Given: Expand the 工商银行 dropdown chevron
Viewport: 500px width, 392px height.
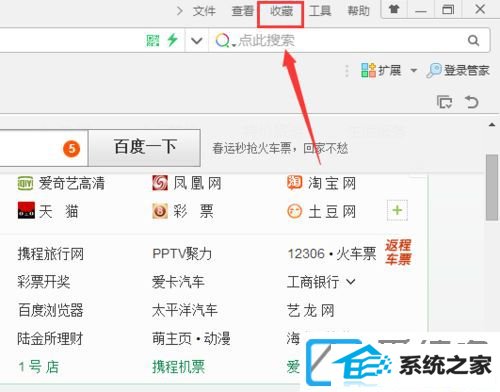Looking at the screenshot, I should (x=351, y=282).
